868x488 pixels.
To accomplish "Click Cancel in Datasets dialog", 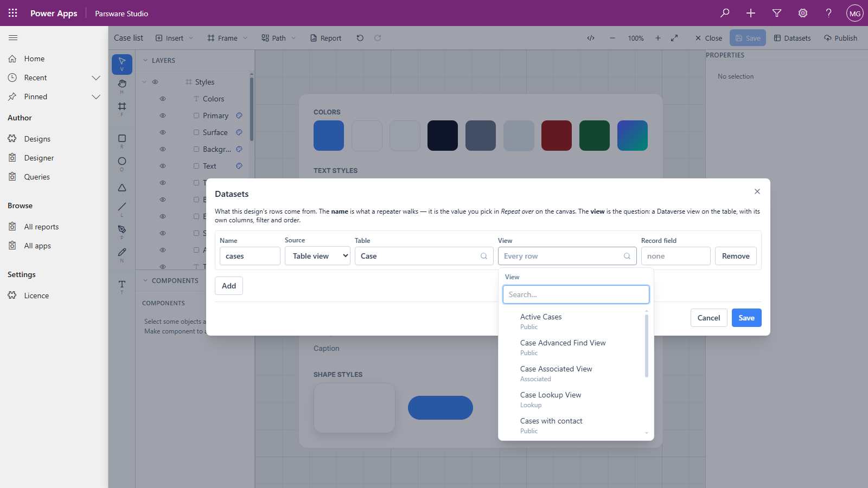I will pyautogui.click(x=709, y=318).
